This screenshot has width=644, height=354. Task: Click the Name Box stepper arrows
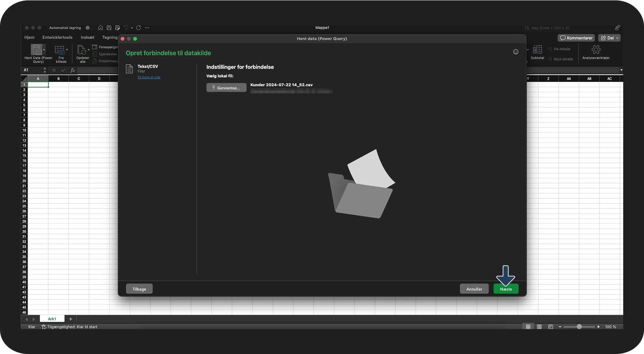tap(45, 70)
